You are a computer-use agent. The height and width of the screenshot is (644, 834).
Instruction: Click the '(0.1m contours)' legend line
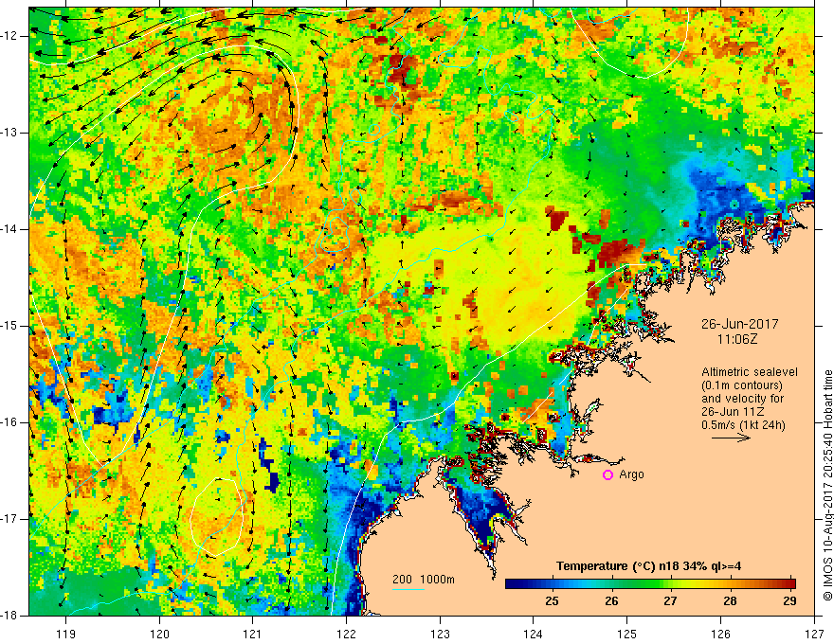(x=742, y=385)
